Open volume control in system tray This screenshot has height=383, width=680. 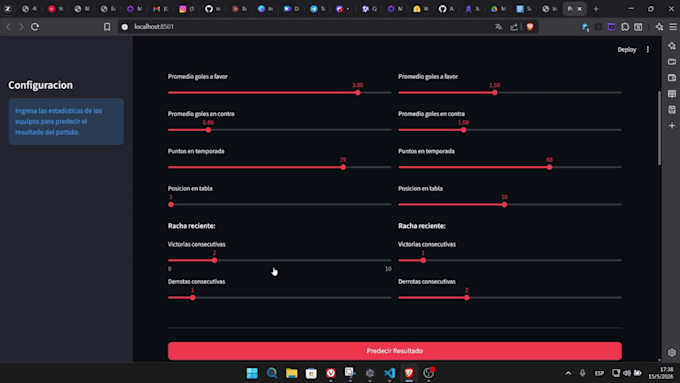(x=627, y=373)
